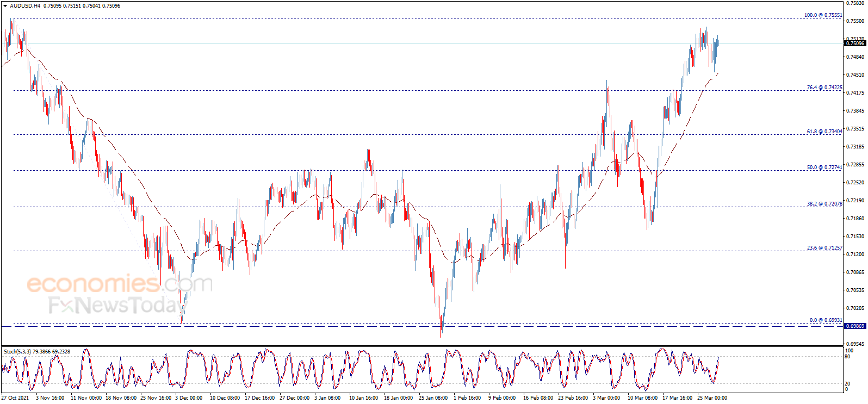Click the 0.0 @ 0.69931 Fibonacci label
This screenshot has width=868, height=404.
[x=826, y=320]
